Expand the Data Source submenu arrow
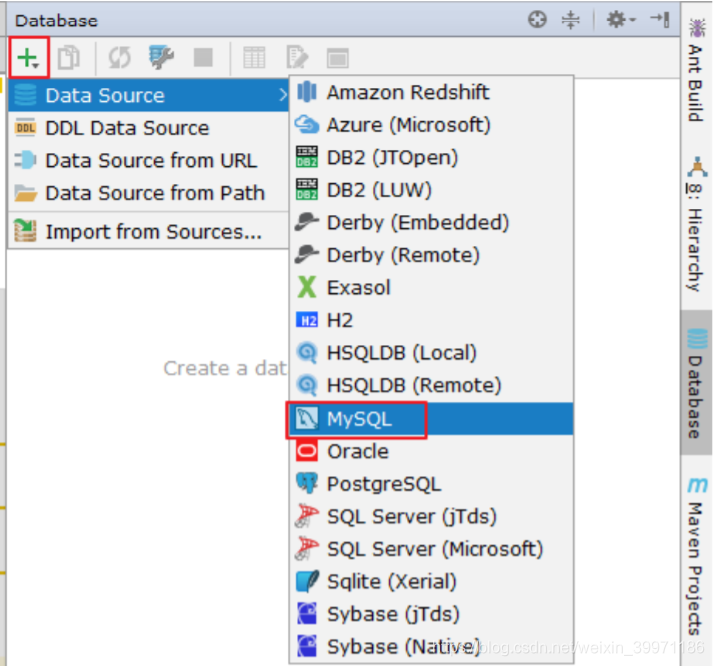The height and width of the screenshot is (666, 714). coord(283,95)
